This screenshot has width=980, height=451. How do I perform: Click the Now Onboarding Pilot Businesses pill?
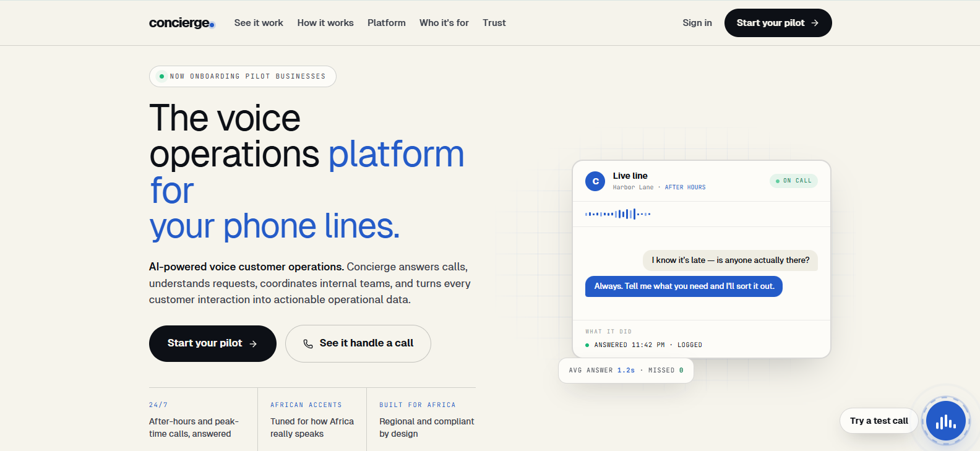(243, 77)
